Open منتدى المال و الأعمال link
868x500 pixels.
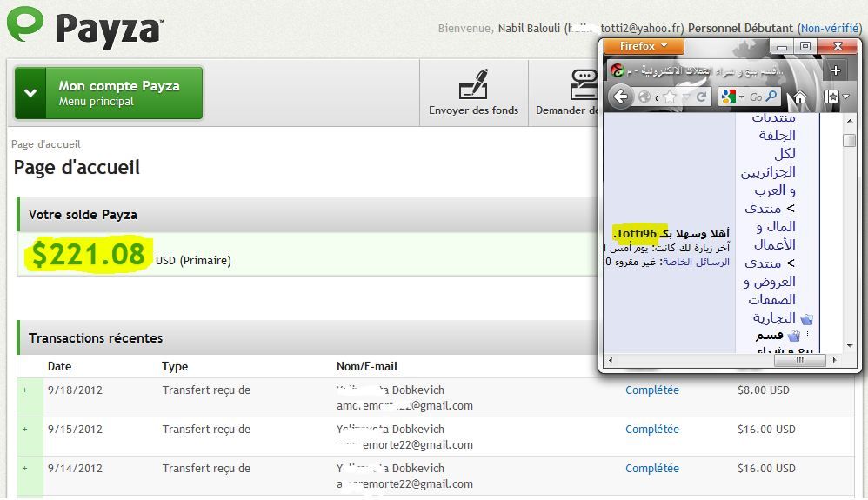click(770, 226)
